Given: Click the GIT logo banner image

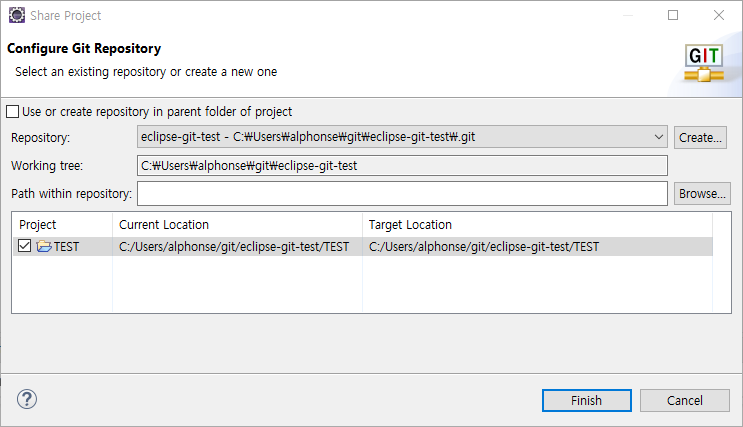Looking at the screenshot, I should click(x=704, y=63).
